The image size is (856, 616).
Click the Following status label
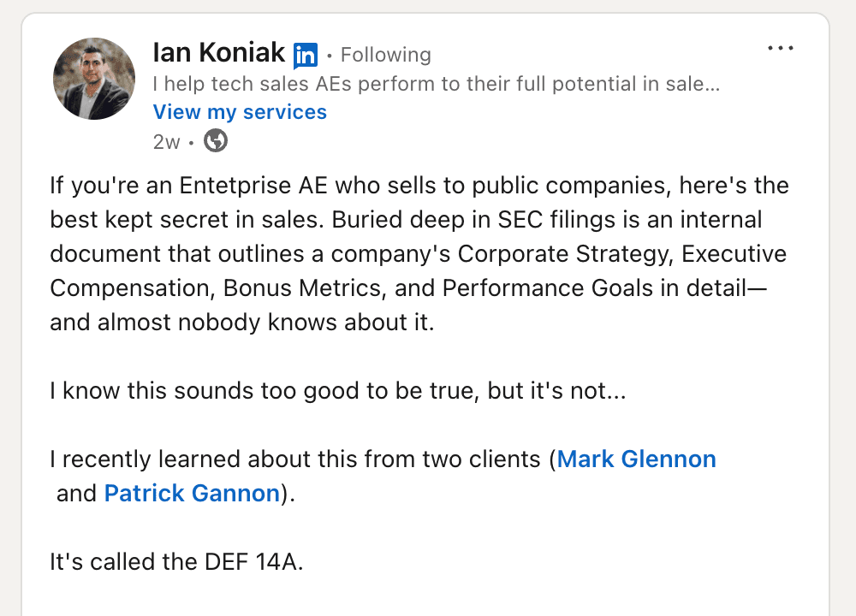[x=385, y=56]
